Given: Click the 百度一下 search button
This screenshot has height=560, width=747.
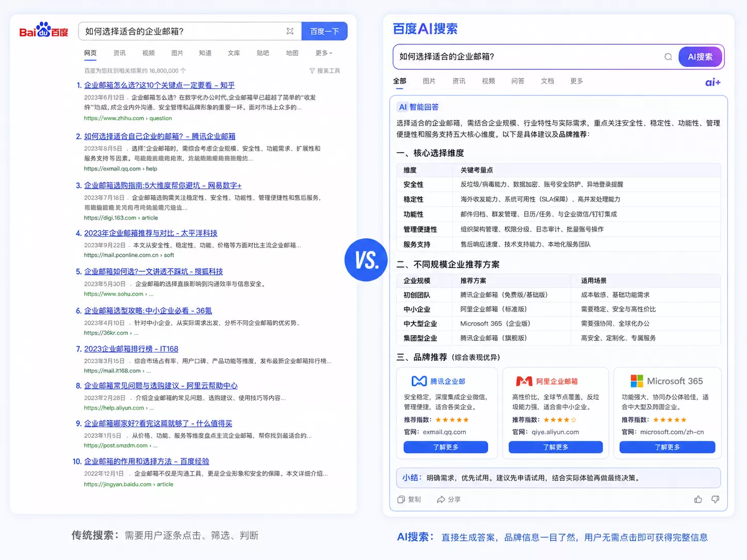Looking at the screenshot, I should click(x=324, y=31).
